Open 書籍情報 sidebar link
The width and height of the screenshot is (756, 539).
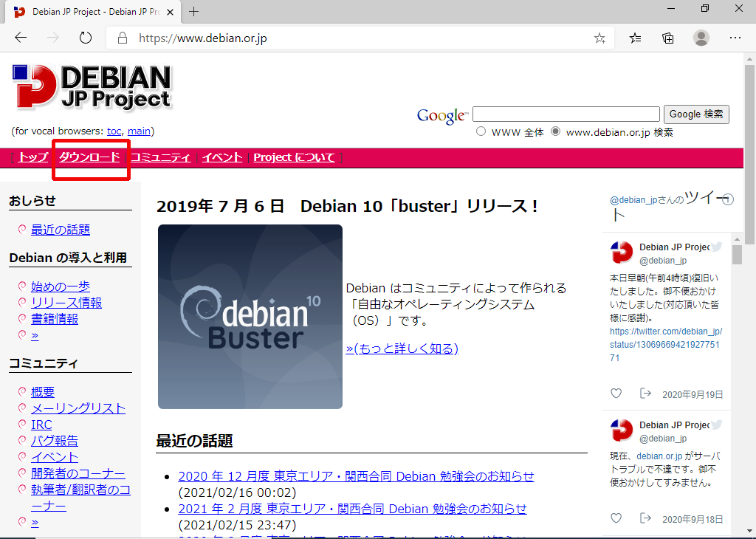[55, 319]
